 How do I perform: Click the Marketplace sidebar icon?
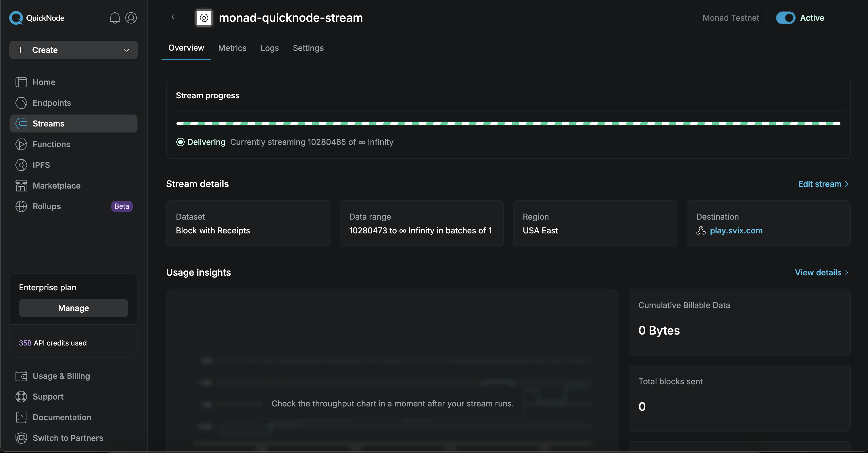click(21, 185)
